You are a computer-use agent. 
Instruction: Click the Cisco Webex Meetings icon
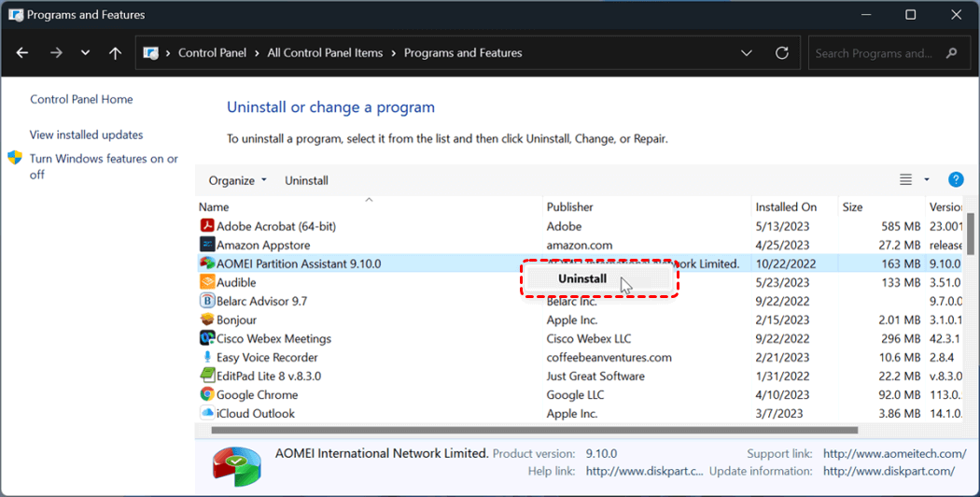point(207,338)
